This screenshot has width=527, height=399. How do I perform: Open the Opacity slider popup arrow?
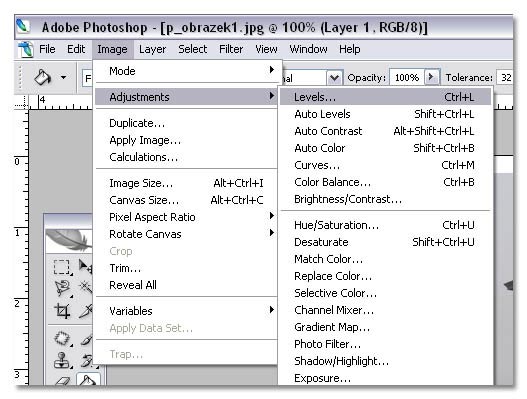432,77
